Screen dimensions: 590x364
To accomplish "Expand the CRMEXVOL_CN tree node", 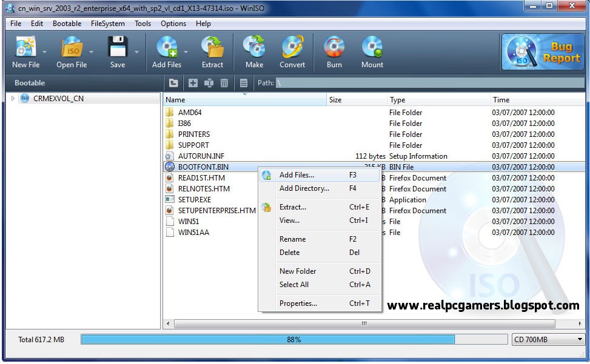I will (x=13, y=98).
